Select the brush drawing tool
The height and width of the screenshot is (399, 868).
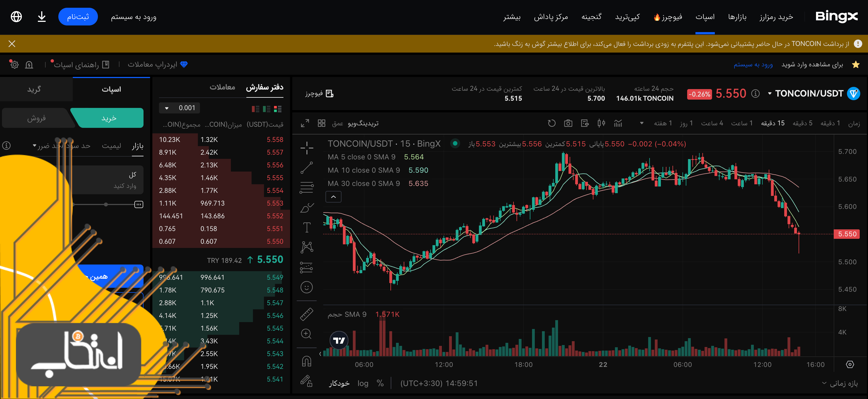(307, 208)
